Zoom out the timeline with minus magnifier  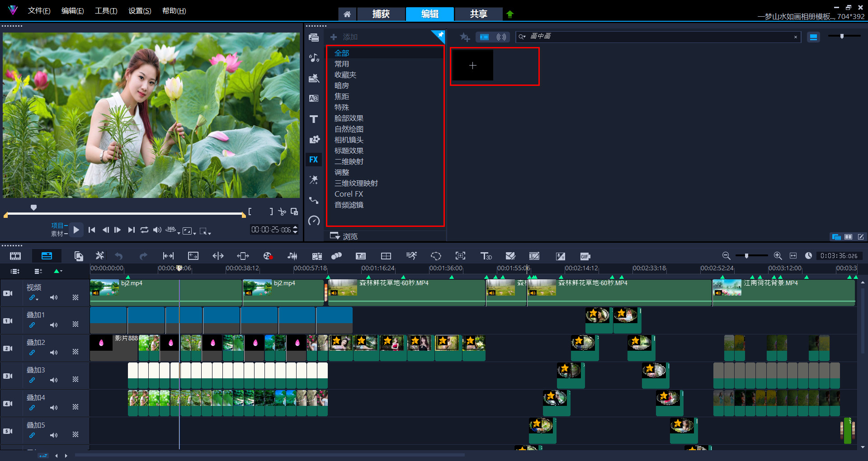click(726, 256)
